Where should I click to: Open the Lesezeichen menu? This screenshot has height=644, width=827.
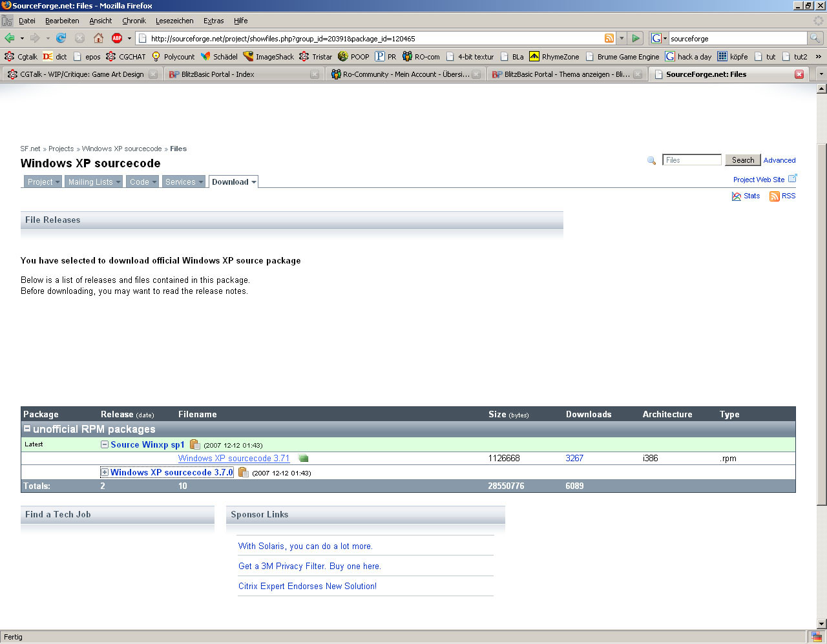tap(174, 21)
